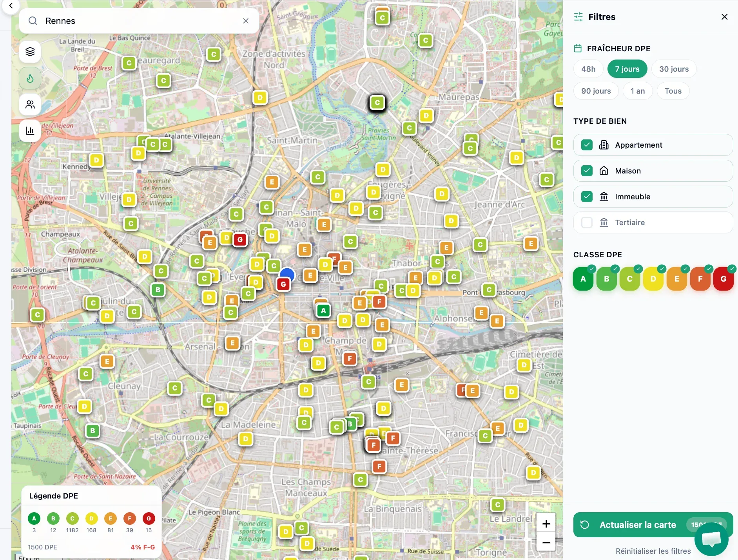Close the Filtres panel
This screenshot has width=738, height=560.
point(724,17)
